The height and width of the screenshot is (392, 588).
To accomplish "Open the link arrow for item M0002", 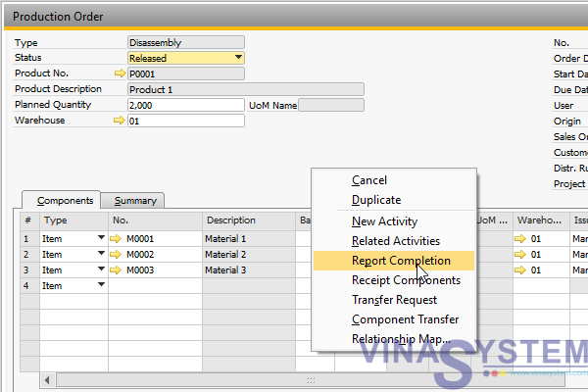I will tap(116, 255).
